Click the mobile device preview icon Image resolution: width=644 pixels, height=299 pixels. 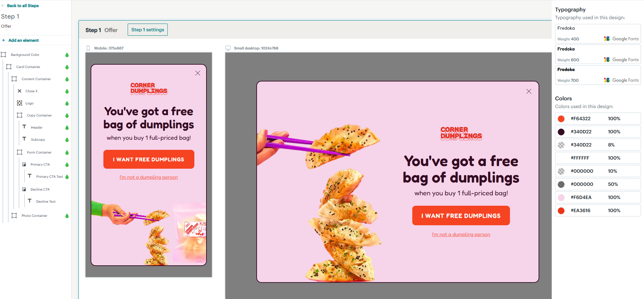click(88, 48)
